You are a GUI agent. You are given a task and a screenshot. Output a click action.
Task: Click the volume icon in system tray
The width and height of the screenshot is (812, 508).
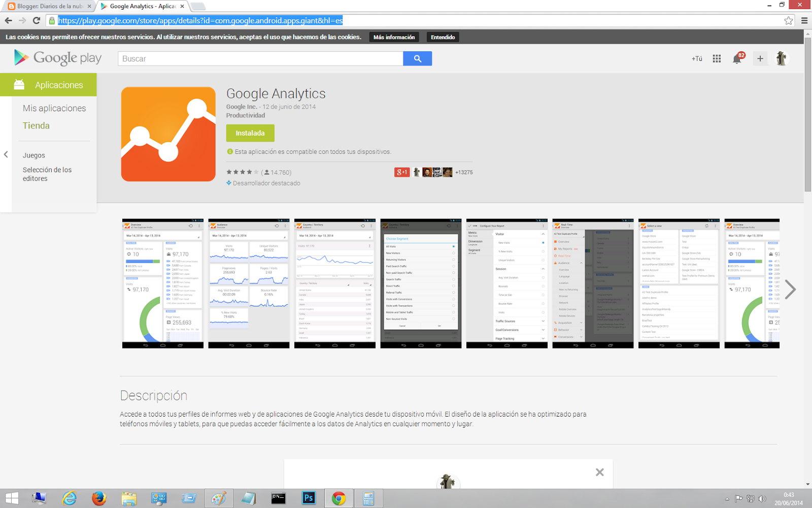point(762,499)
